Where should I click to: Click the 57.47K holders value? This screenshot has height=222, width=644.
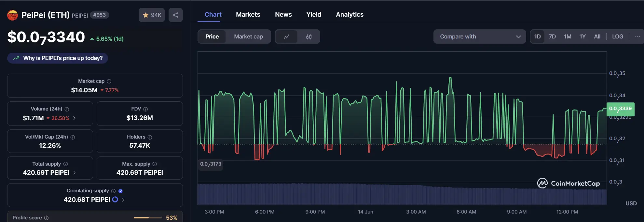(140, 145)
